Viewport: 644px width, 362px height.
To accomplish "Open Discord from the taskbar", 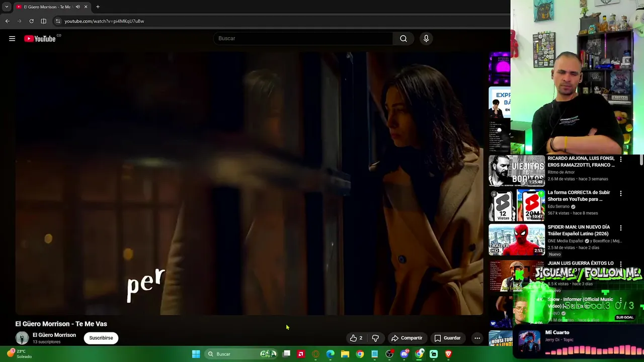I will [404, 354].
